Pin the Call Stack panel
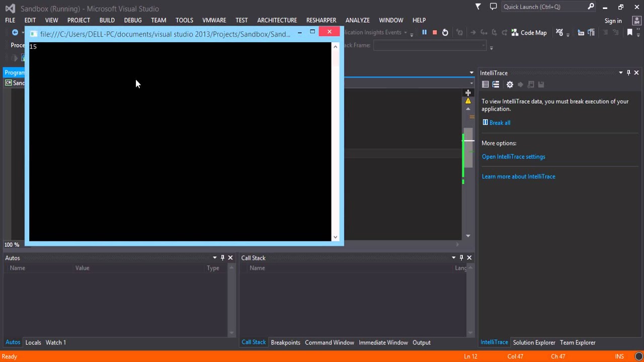The height and width of the screenshot is (362, 644). click(x=461, y=257)
